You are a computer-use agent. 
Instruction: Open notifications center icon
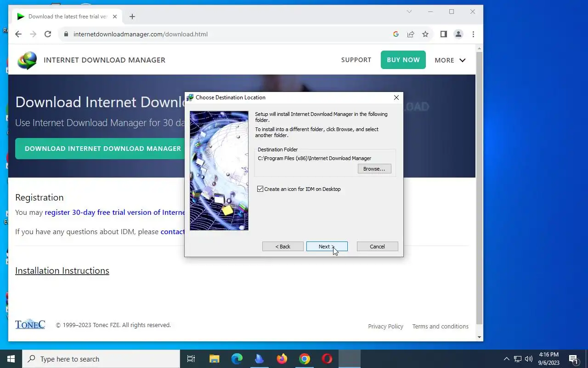coord(573,359)
